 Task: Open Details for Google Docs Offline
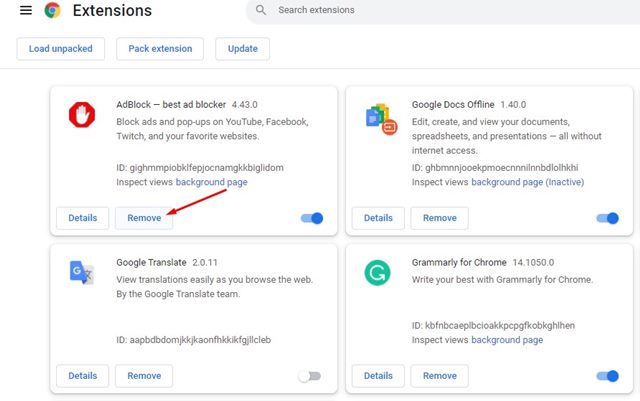[x=378, y=218]
